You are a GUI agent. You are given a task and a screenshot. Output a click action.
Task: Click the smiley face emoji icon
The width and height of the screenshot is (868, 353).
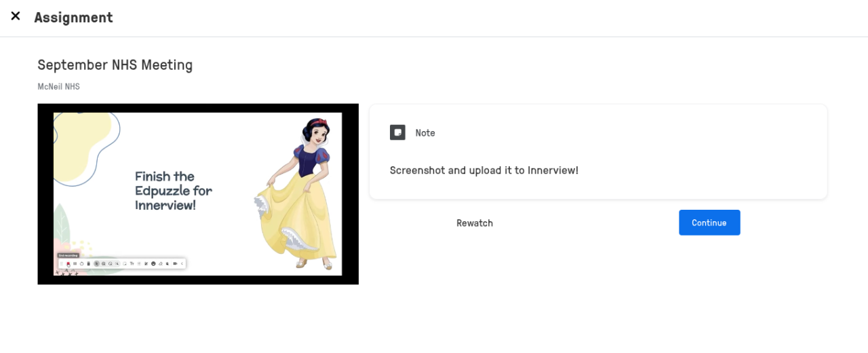153,263
